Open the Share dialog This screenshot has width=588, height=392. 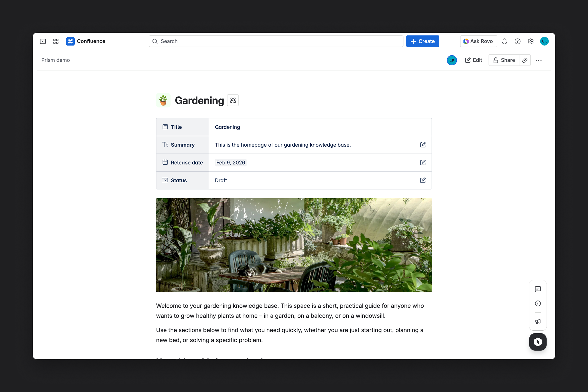click(x=504, y=60)
